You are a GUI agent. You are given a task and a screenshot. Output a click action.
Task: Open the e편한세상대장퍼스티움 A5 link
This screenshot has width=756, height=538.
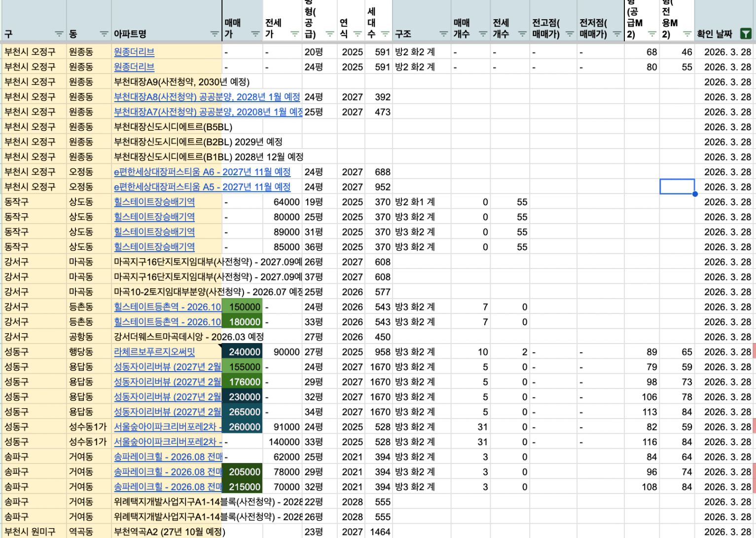click(x=202, y=187)
